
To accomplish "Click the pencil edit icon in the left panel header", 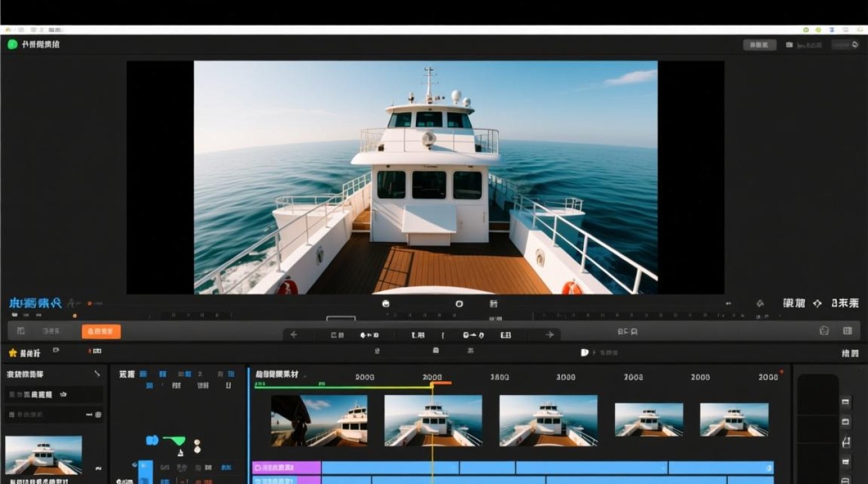I will tap(97, 374).
